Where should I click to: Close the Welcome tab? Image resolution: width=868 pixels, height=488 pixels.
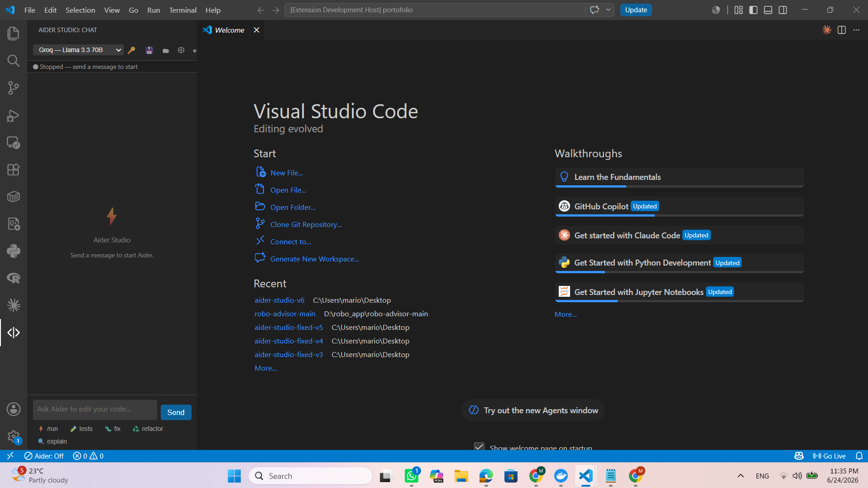[256, 30]
